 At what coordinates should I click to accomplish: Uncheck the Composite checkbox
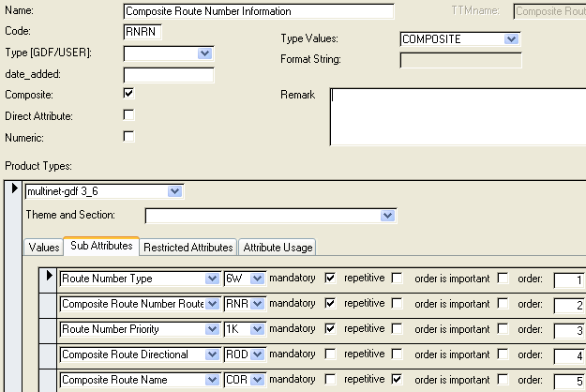[128, 94]
